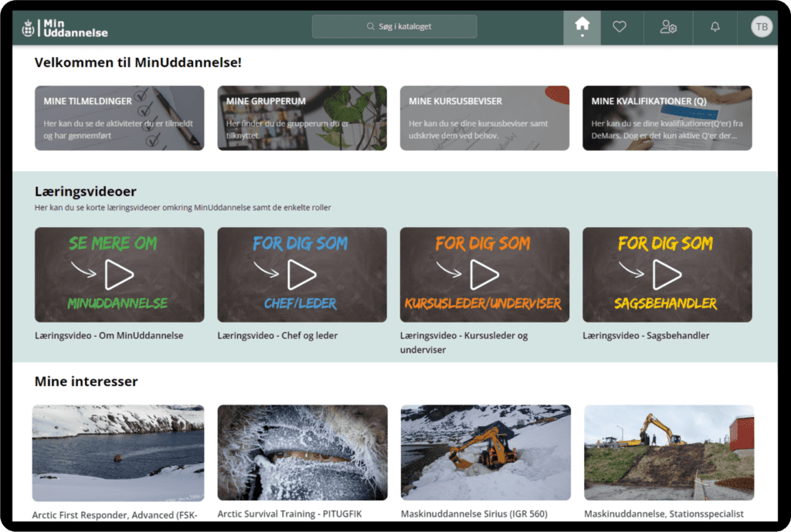Open the TB profile avatar menu
791x532 pixels.
(x=762, y=26)
